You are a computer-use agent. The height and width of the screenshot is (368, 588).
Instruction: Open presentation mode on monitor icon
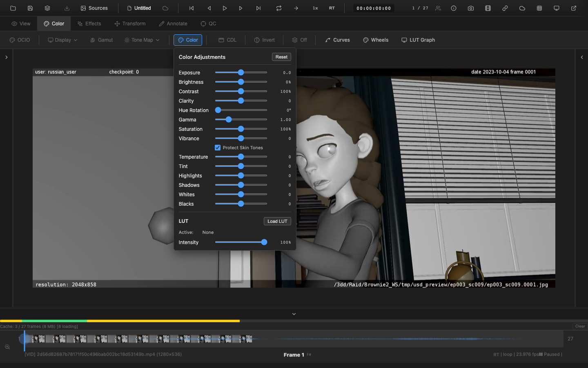coord(557,8)
